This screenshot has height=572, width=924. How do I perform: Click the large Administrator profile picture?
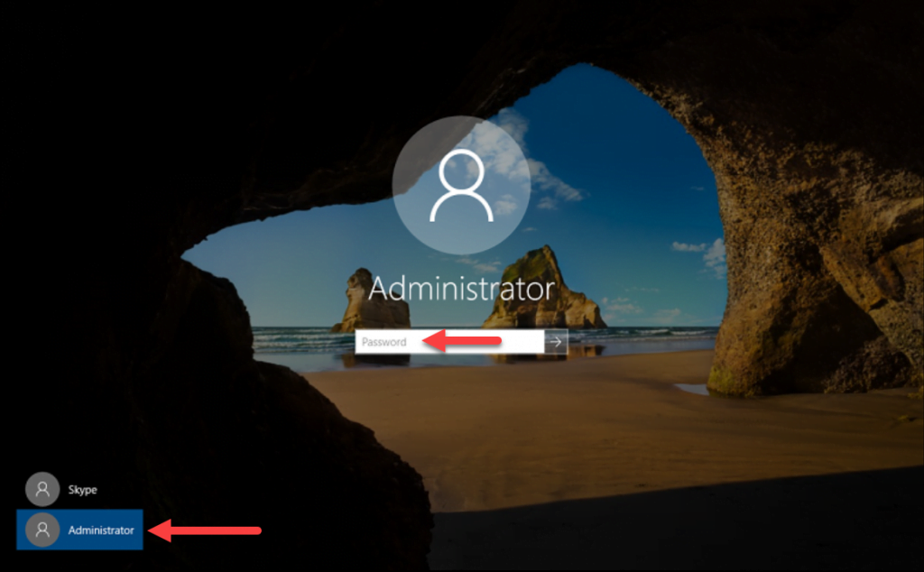click(461, 185)
